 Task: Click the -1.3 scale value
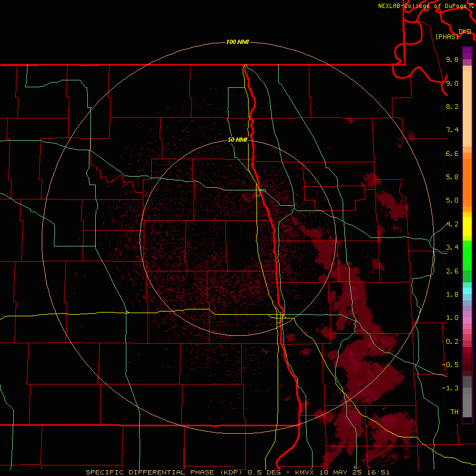tap(450, 388)
